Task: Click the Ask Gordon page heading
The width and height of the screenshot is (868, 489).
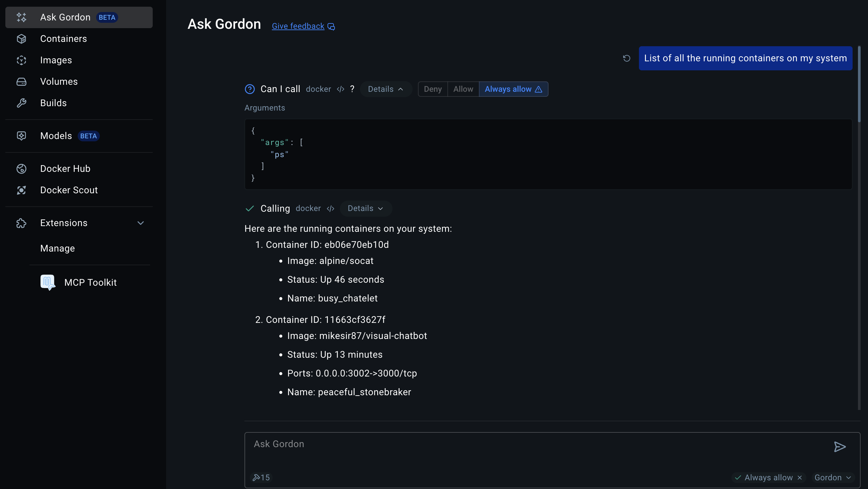Action: (224, 24)
